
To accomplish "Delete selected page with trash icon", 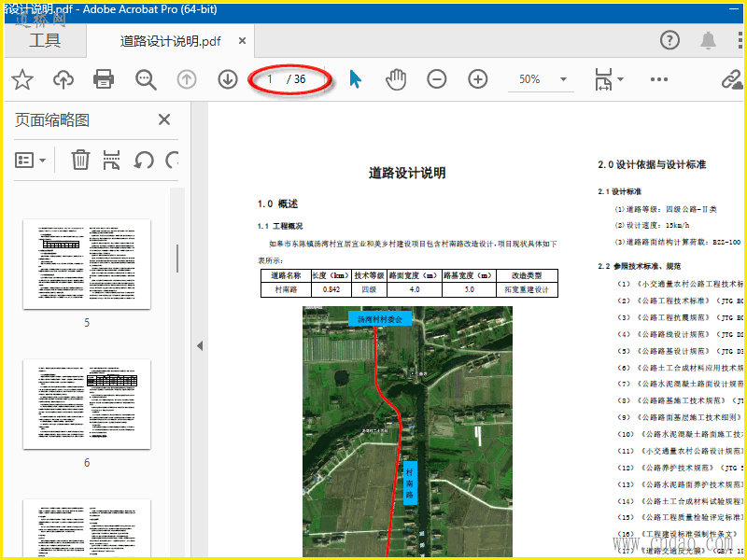I will tap(81, 161).
